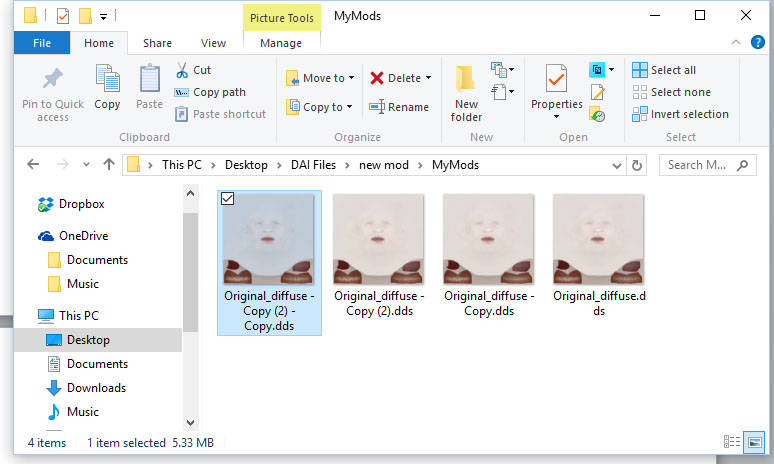The width and height of the screenshot is (774, 464).
Task: Select Original_diffuse - Copy (2).dds thumbnail
Action: click(378, 239)
